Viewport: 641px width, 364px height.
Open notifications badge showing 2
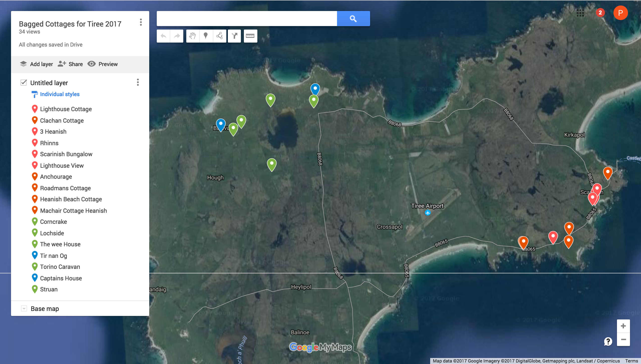600,13
